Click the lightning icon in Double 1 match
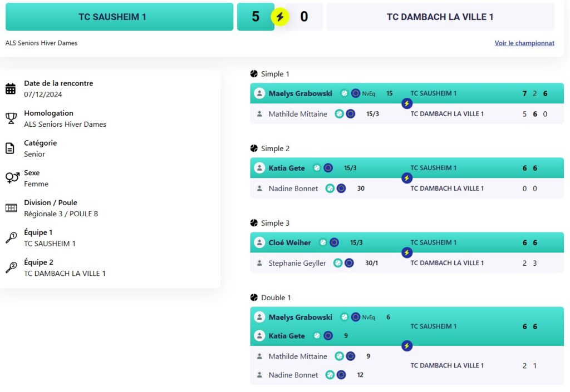The height and width of the screenshot is (392, 570). coord(407,346)
